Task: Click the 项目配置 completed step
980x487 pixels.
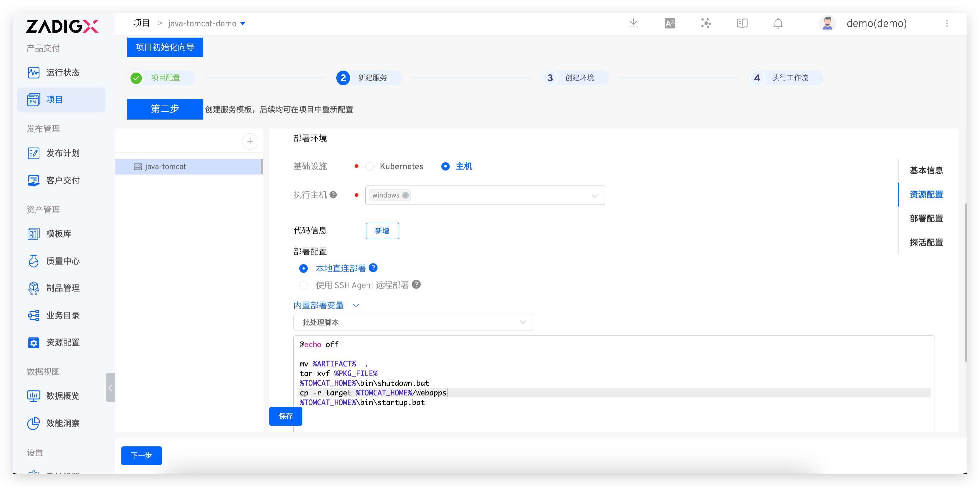Action: pos(161,78)
